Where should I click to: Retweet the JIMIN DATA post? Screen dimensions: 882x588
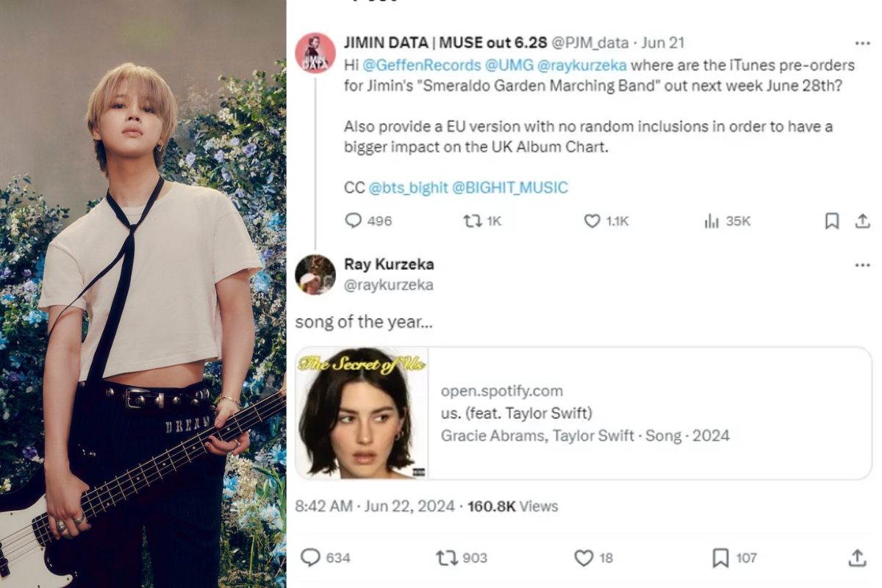[471, 220]
